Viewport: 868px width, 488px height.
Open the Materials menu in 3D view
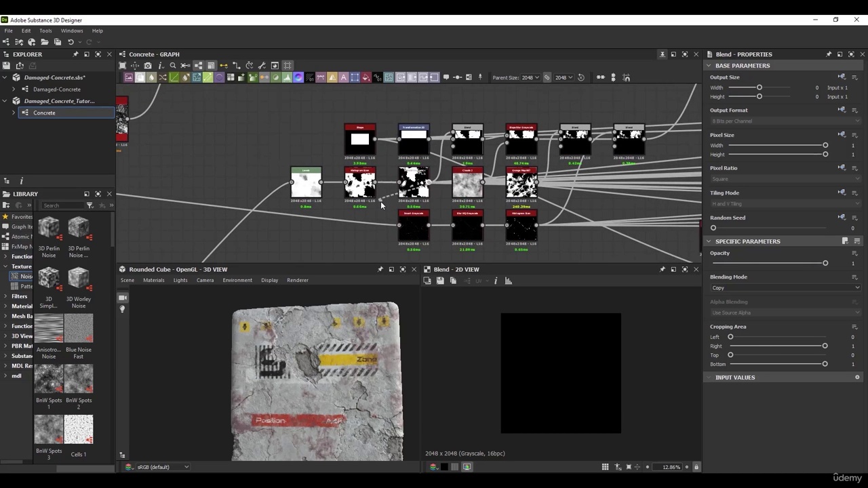point(153,281)
